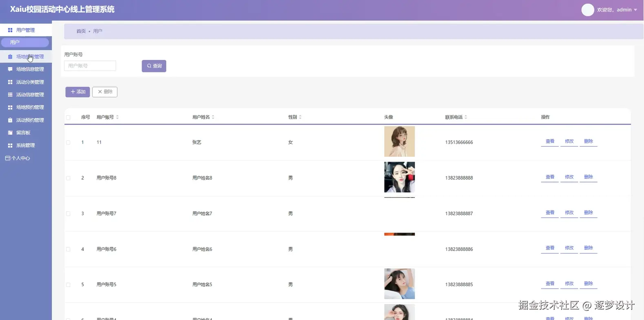Viewport: 644px width, 320px height.
Task: Click 删除 for user 张艺
Action: (588, 141)
